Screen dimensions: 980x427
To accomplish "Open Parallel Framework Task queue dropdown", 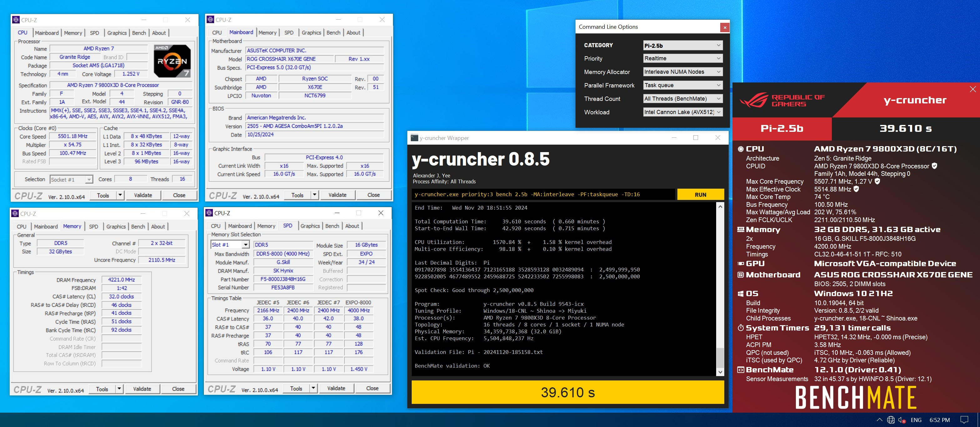I will tap(682, 85).
